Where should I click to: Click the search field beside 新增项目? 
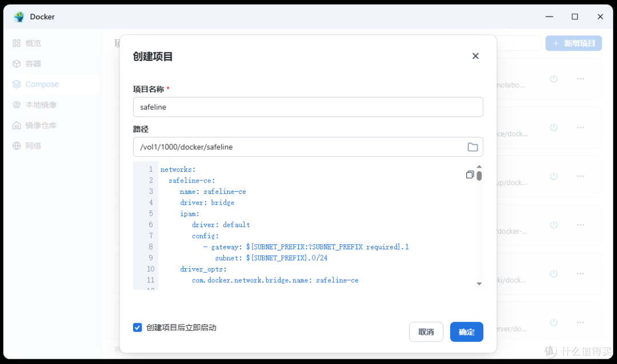519,43
